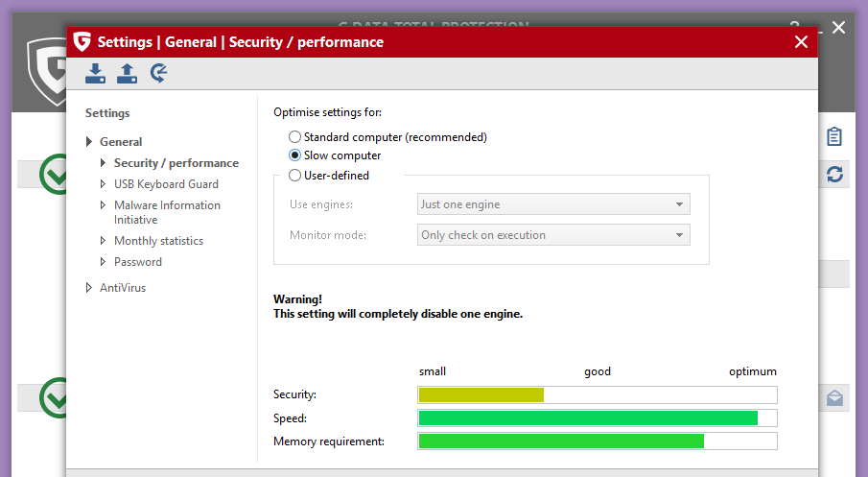Click the save settings icon in toolbar
This screenshot has width=868, height=477.
coord(127,73)
